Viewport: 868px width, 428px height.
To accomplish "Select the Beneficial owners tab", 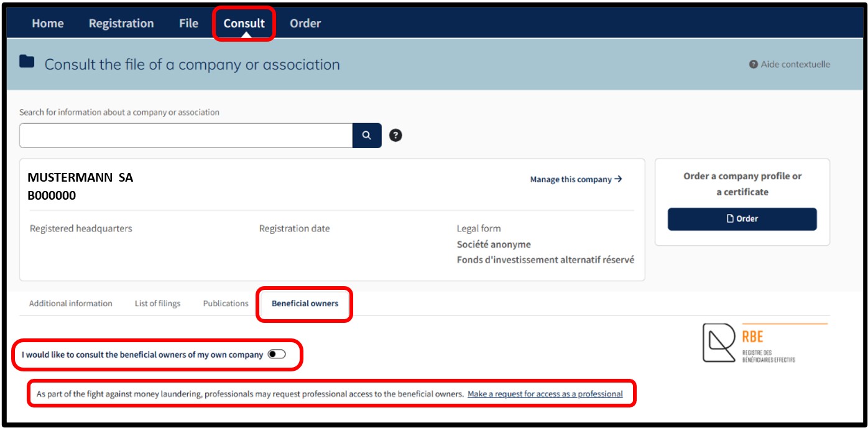I will coord(305,304).
